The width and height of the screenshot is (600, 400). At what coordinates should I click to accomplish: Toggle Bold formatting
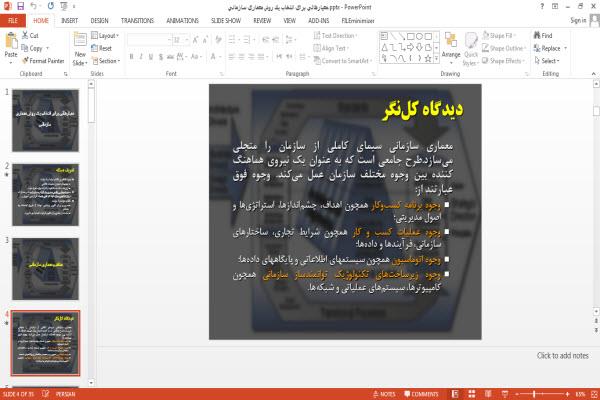(131, 57)
